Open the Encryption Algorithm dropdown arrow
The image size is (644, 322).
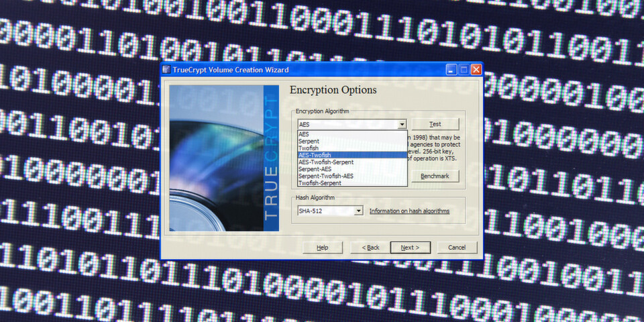point(402,124)
